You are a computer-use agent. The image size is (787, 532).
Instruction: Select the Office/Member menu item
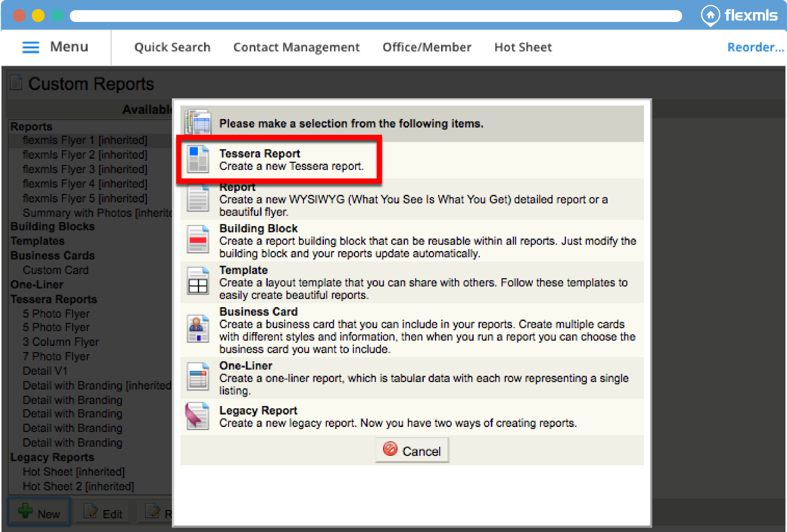(x=427, y=47)
